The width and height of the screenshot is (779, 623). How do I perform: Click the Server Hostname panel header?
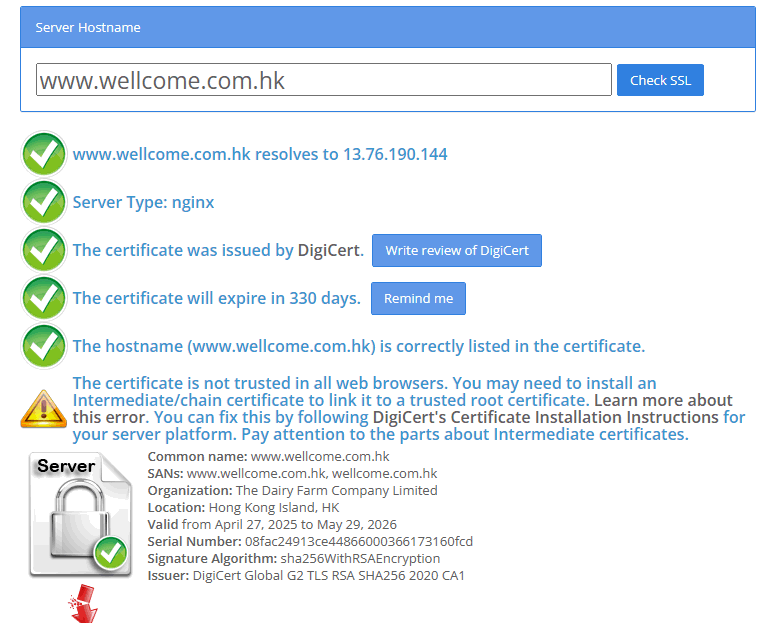[388, 27]
